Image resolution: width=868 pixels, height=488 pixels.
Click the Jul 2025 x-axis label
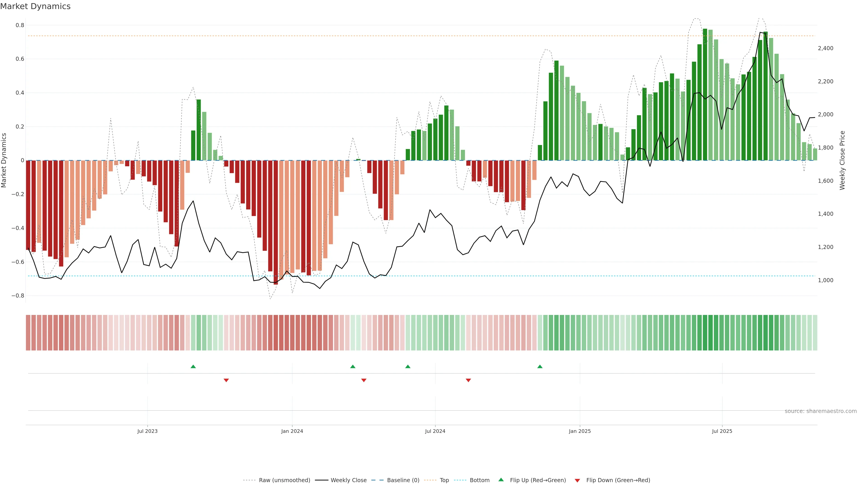[722, 431]
